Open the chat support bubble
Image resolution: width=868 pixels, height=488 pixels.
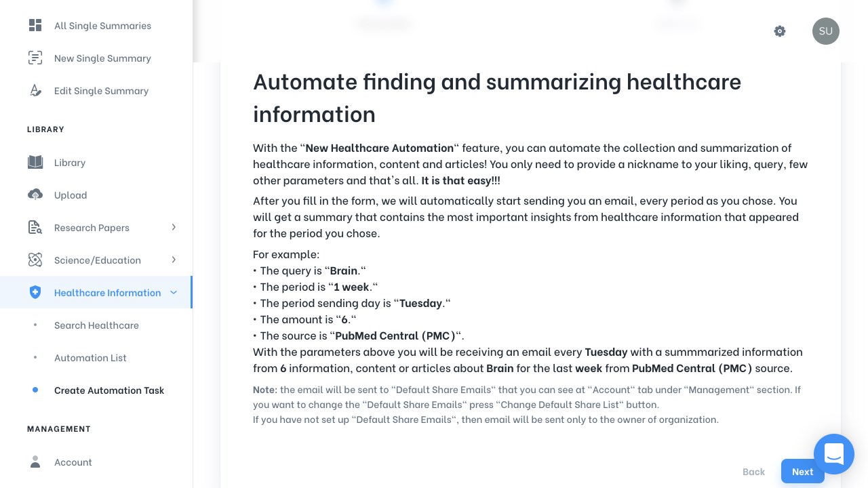click(834, 454)
